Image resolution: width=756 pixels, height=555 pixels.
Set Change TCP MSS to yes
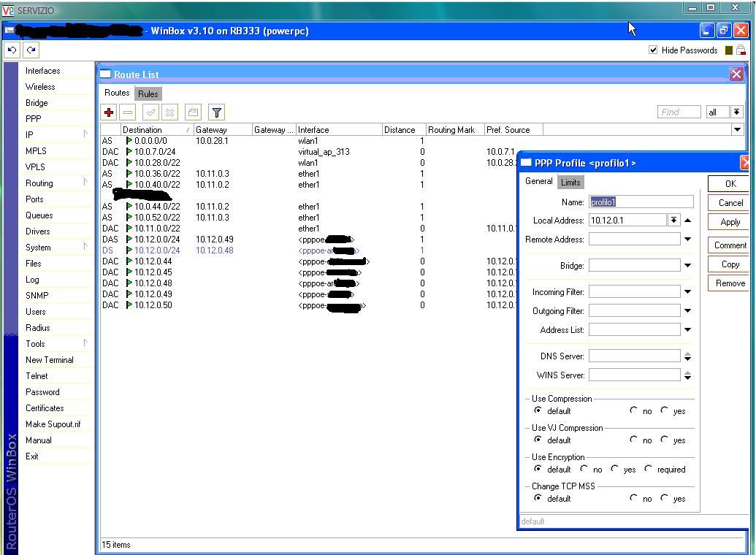665,498
